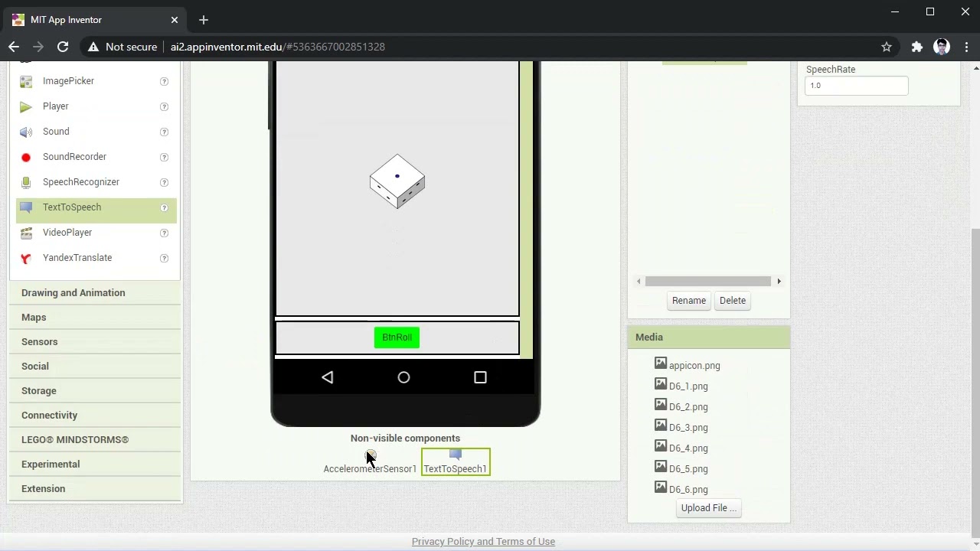Click the browser address bar URL
The image size is (980, 551).
coord(278,47)
